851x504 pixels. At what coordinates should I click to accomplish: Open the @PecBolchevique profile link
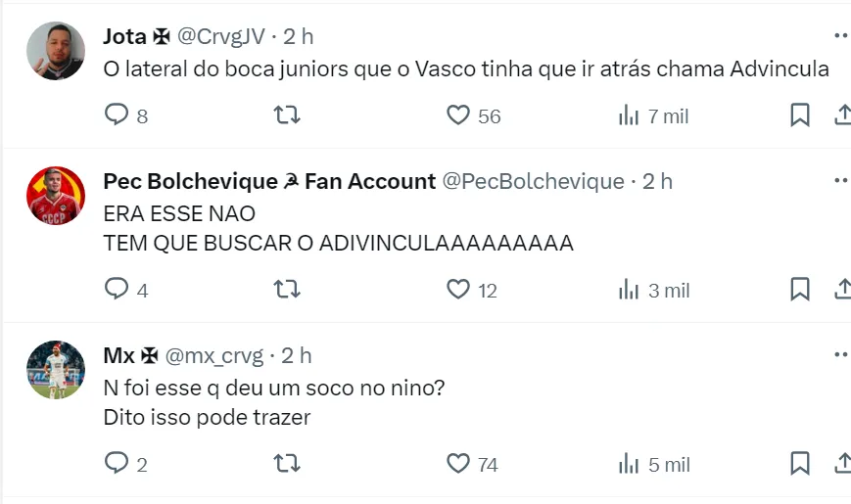click(534, 181)
